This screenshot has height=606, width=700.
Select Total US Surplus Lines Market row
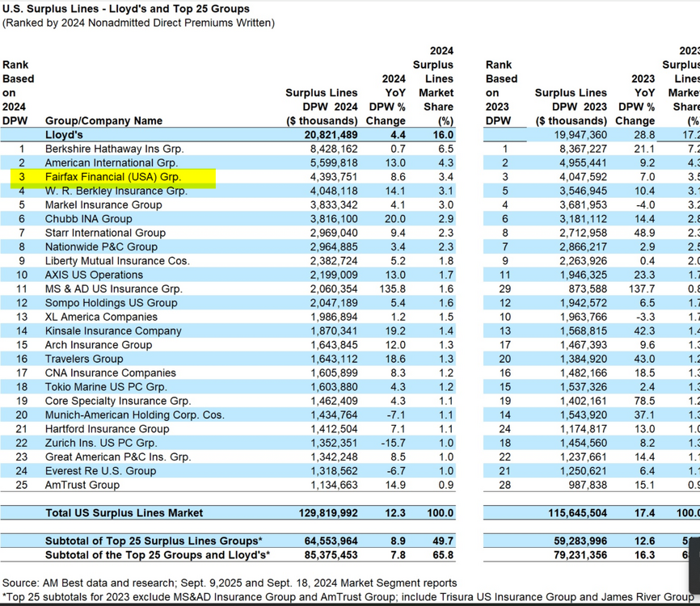click(x=228, y=513)
